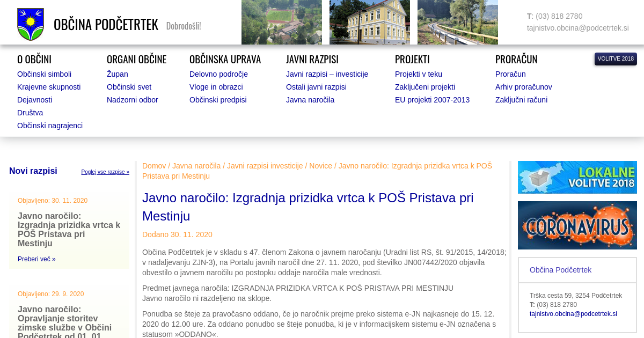Click the Novice breadcrumb link

coord(320,166)
